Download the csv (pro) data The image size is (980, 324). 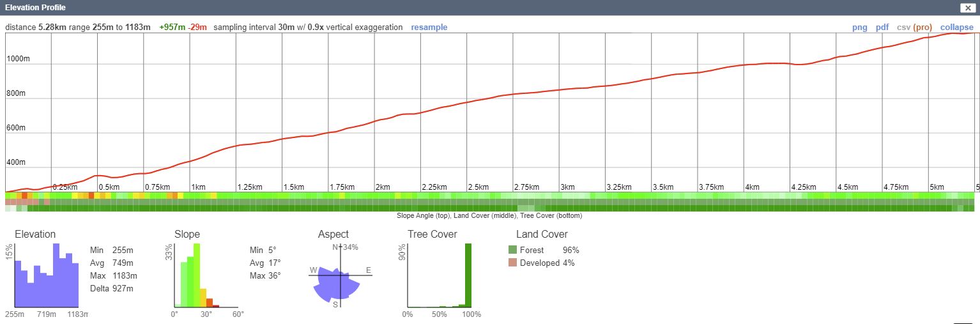914,27
